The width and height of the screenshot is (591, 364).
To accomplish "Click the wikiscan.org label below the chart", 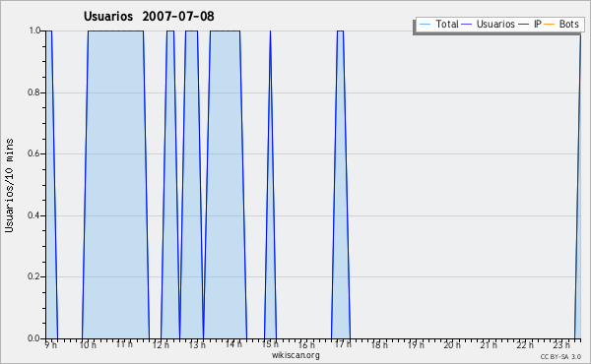I will (295, 355).
